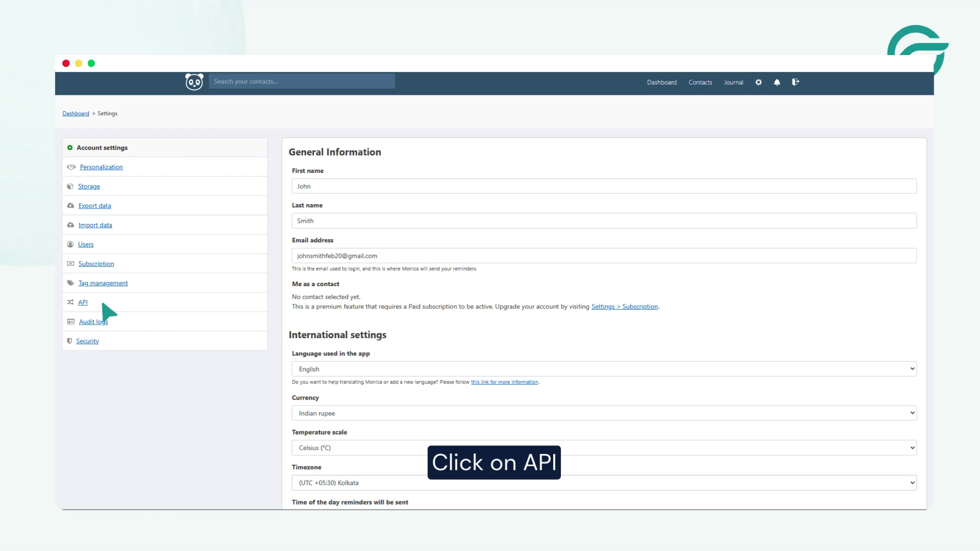Click the Email address input field
Image resolution: width=980 pixels, height=551 pixels.
604,256
